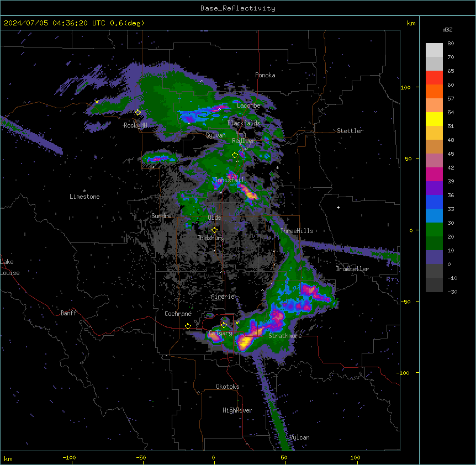Image resolution: width=476 pixels, height=465 pixels.
Task: Click the Cochrane label
Action: click(178, 314)
